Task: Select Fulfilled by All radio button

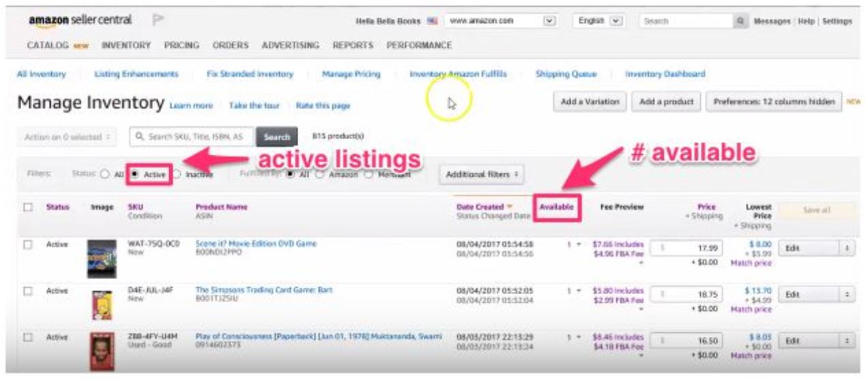Action: tap(291, 175)
